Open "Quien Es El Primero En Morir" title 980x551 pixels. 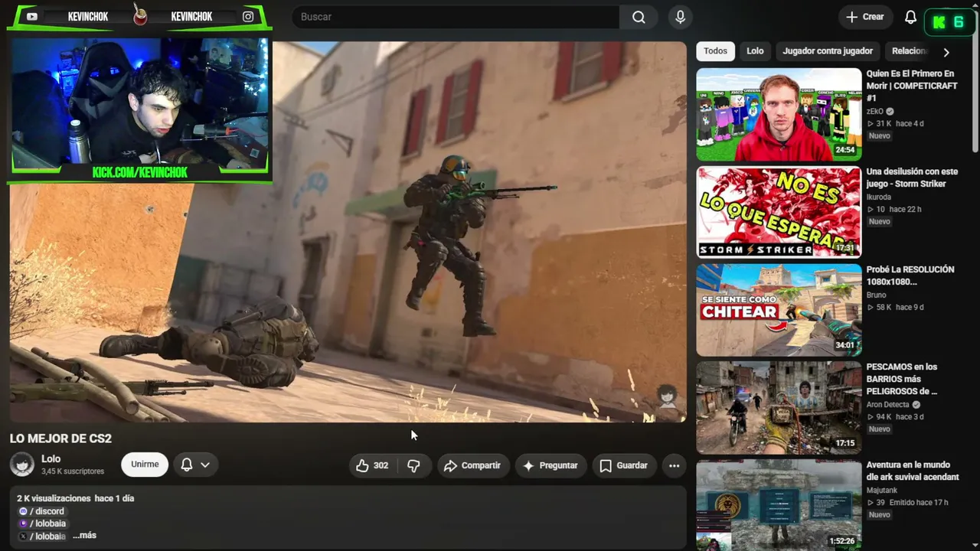pyautogui.click(x=912, y=86)
